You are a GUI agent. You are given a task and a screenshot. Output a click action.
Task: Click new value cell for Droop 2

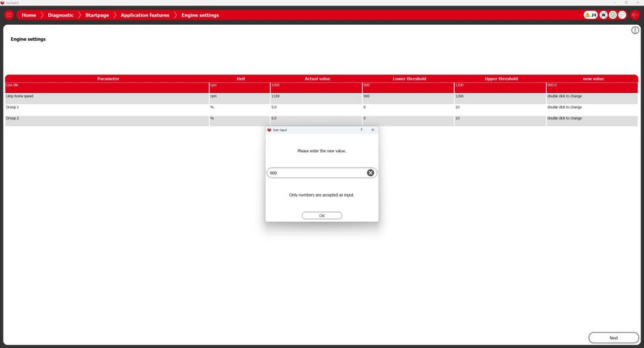pyautogui.click(x=592, y=120)
